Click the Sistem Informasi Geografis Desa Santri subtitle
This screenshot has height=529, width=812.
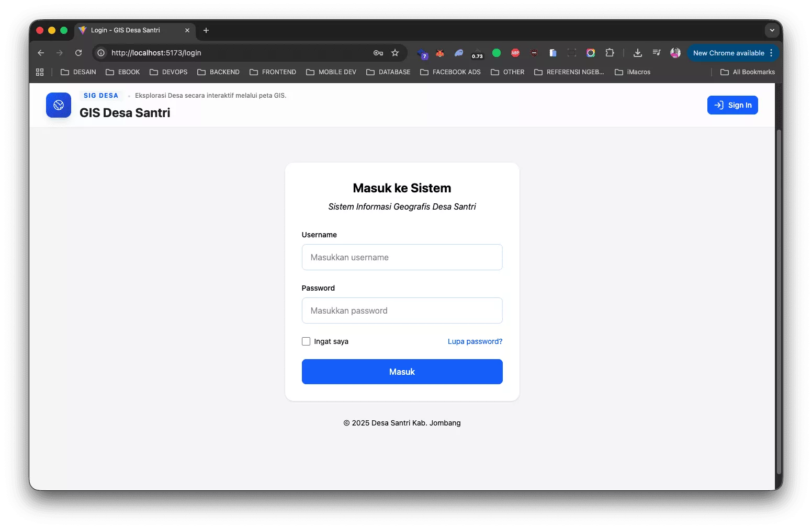coord(402,207)
